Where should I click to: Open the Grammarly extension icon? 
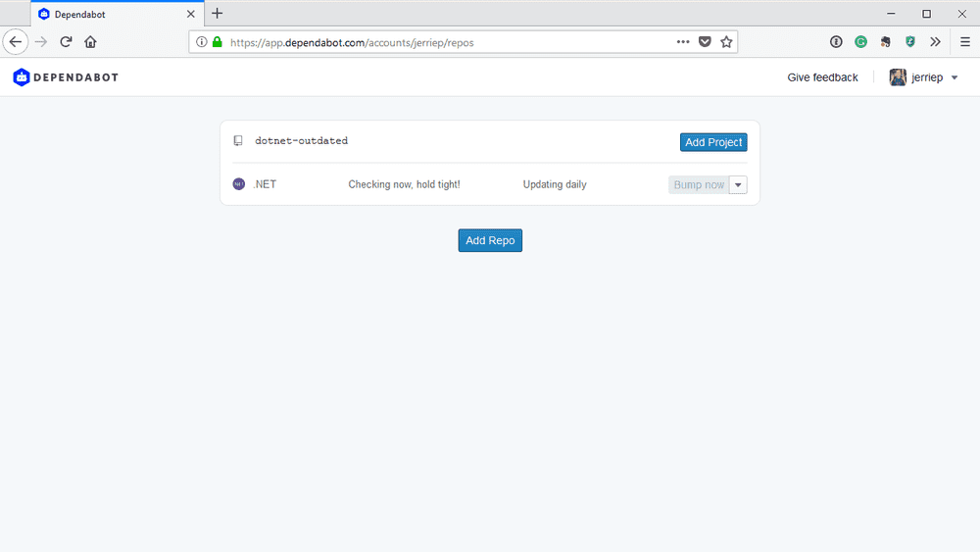pos(861,42)
